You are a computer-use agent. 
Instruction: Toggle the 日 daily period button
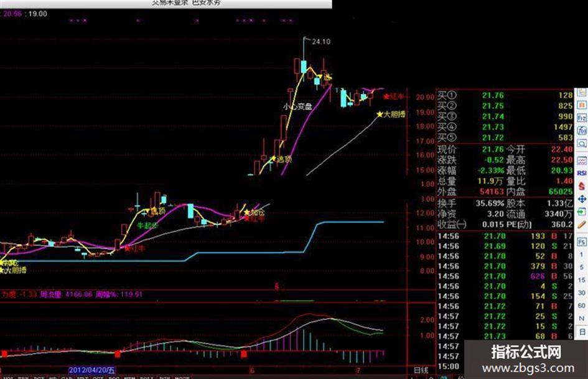point(582,331)
